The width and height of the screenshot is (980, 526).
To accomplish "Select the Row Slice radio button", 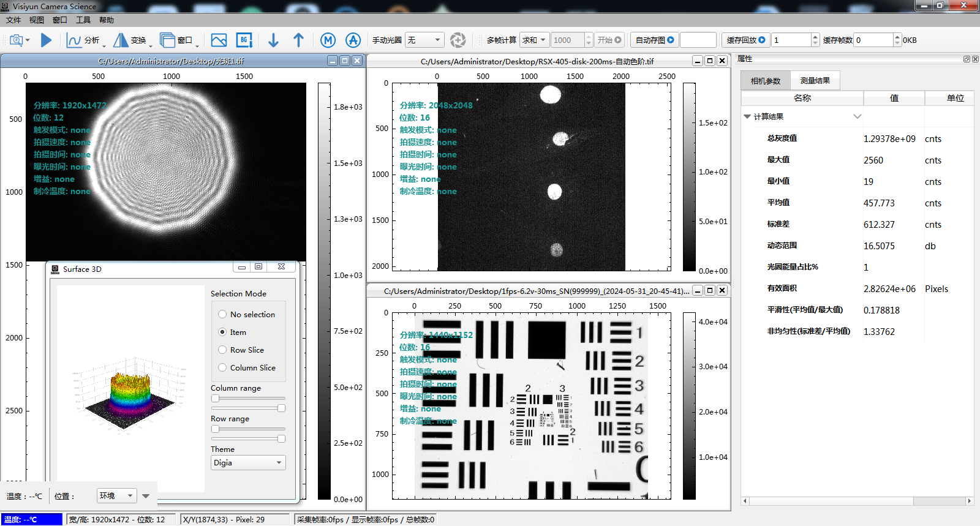I will click(222, 350).
